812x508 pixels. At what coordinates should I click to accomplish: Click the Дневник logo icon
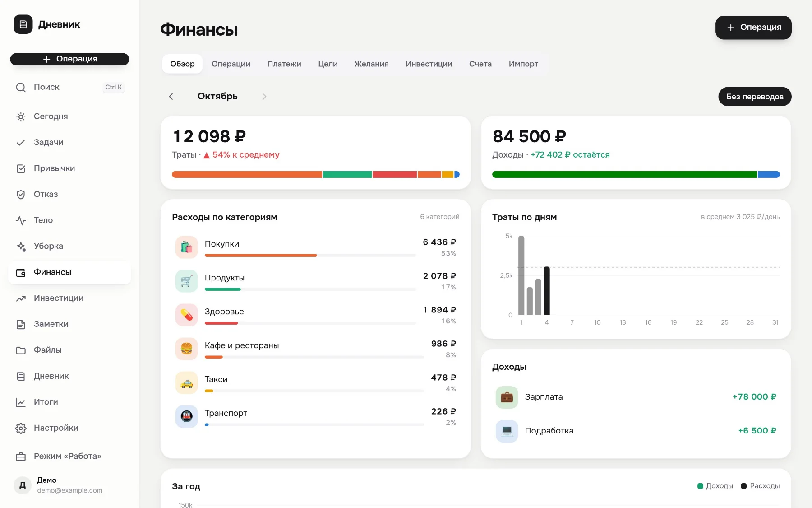[23, 24]
